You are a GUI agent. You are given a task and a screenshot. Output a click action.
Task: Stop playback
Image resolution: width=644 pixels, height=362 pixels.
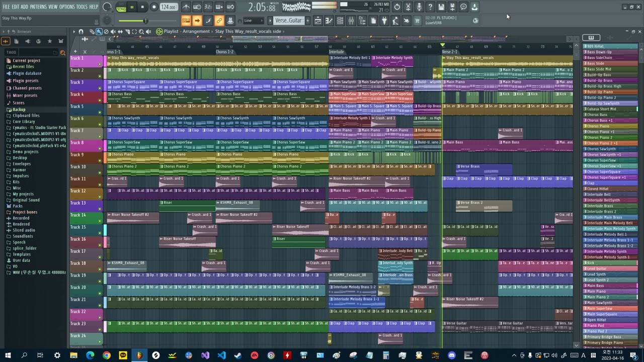(142, 7)
